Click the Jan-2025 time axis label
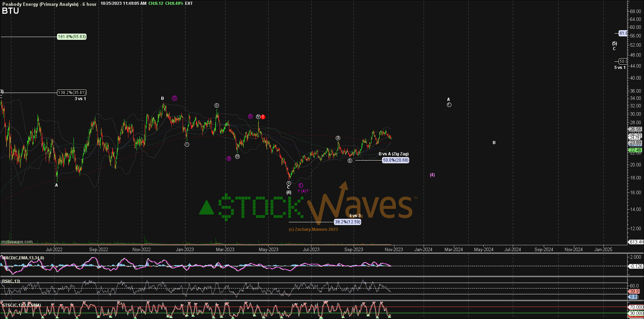This screenshot has height=319, width=644. tap(603, 249)
